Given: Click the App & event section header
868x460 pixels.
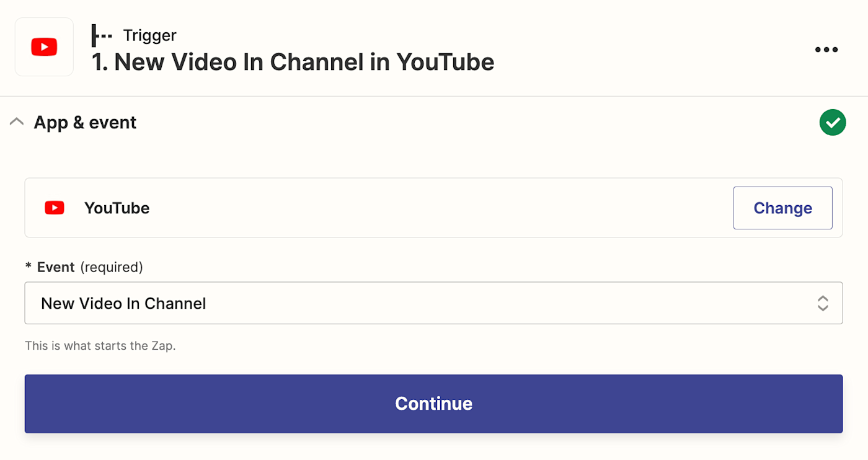Looking at the screenshot, I should coord(85,123).
